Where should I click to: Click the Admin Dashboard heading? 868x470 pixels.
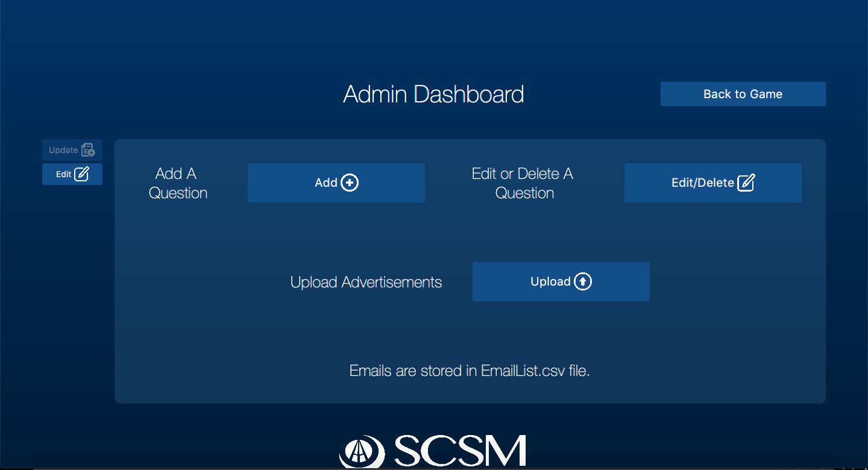[x=433, y=95]
